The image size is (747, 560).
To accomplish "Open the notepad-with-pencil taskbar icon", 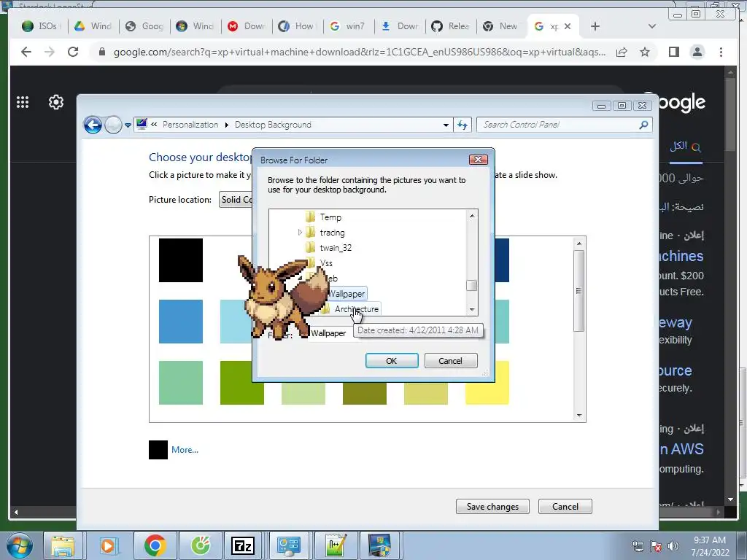I will pyautogui.click(x=334, y=545).
